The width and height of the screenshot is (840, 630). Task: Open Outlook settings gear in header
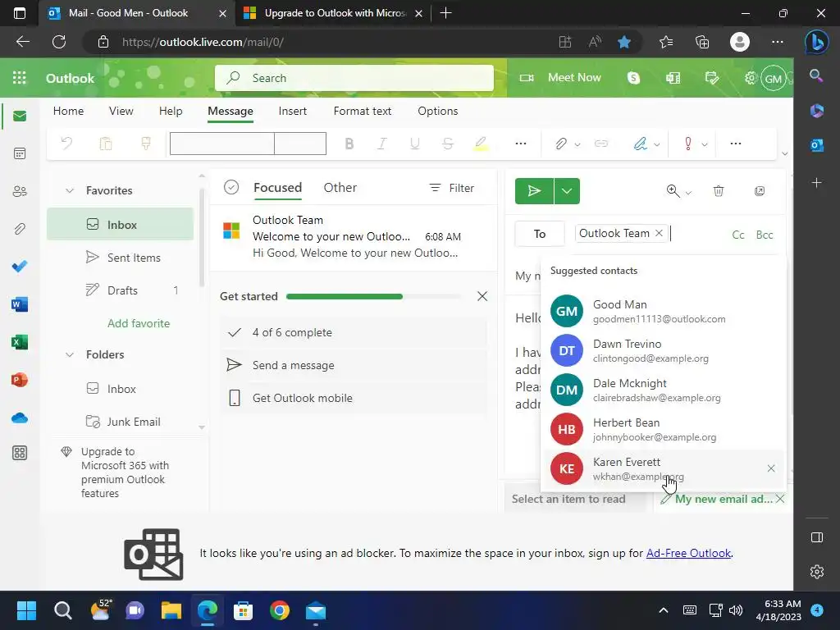tap(750, 78)
